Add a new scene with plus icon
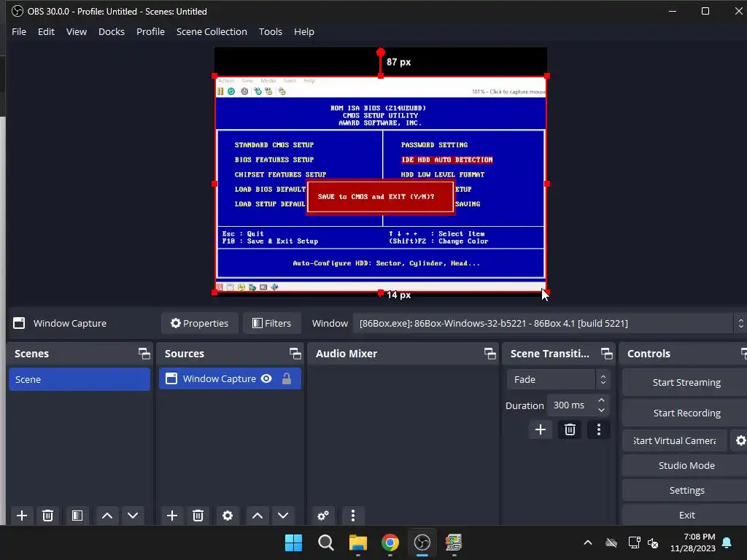The height and width of the screenshot is (560, 747). pos(21,516)
